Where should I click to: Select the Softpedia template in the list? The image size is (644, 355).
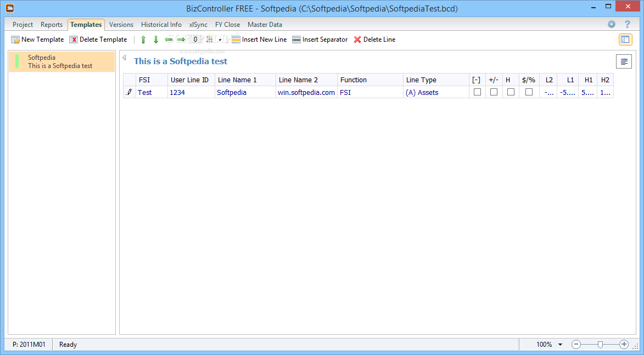pos(61,61)
